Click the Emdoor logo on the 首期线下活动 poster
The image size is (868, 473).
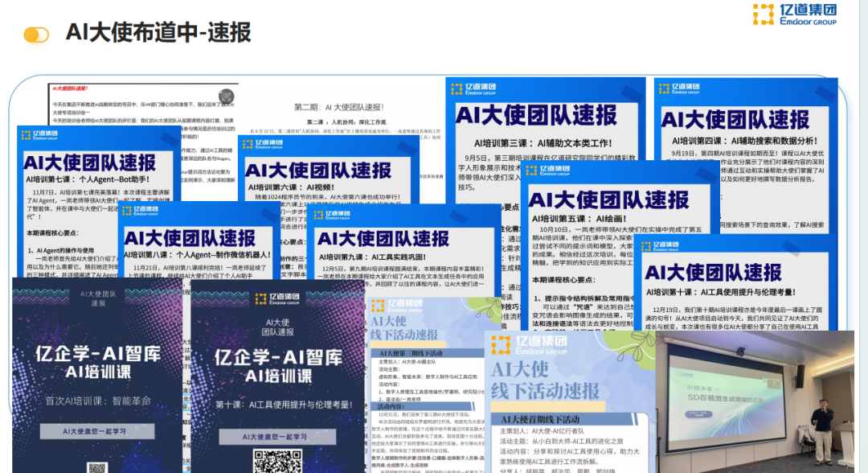click(x=529, y=344)
